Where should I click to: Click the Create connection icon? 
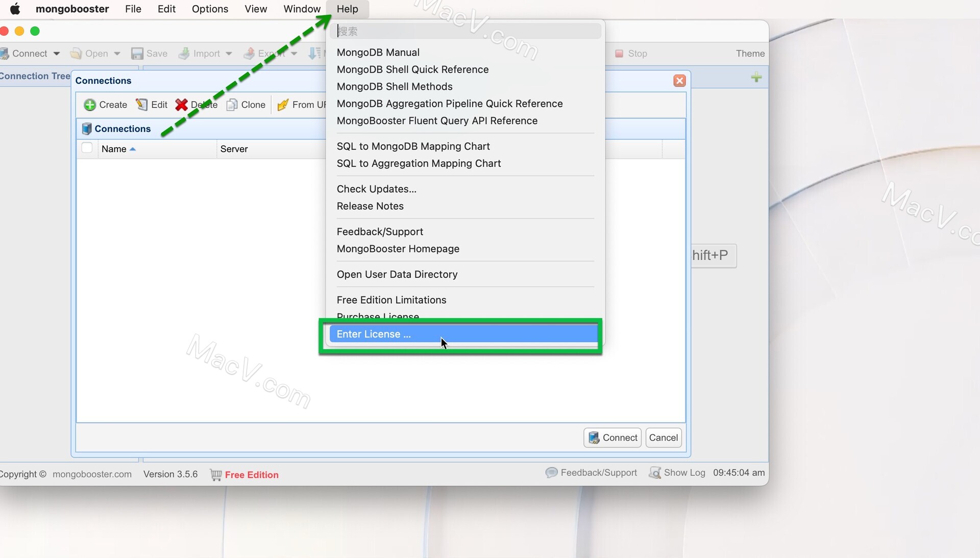pos(89,104)
